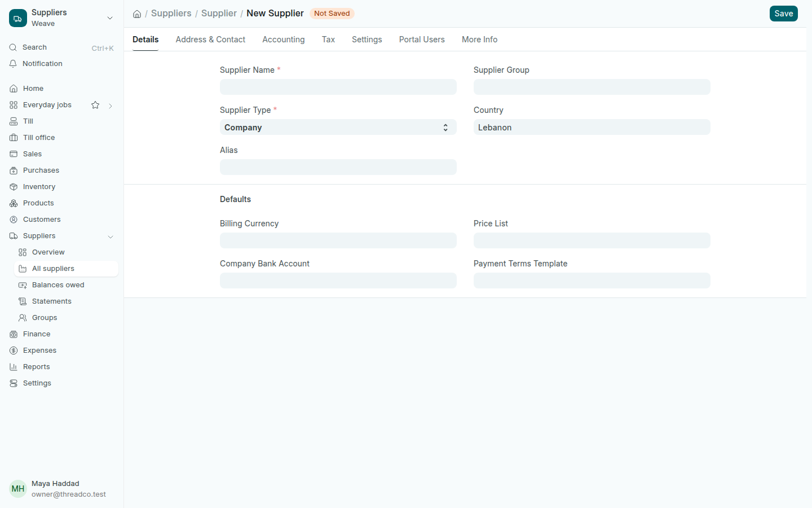This screenshot has width=812, height=508.
Task: Click the Country field showing Lebanon
Action: coord(592,128)
